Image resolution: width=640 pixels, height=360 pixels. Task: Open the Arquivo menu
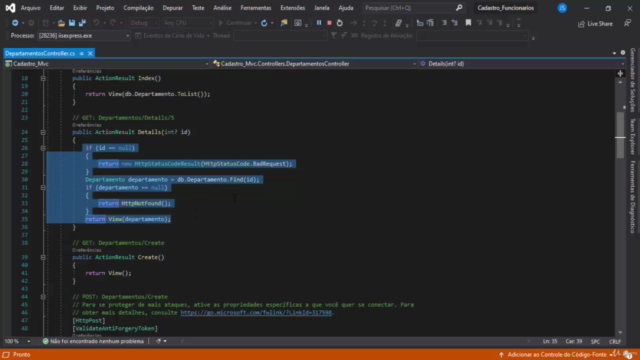click(x=31, y=8)
